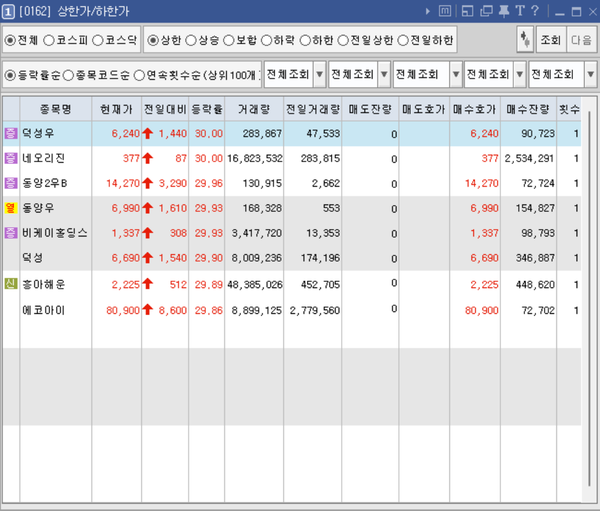Viewport: 600px width, 511px height.
Task: Sort by the 전일거래량 column header
Action: [313, 109]
